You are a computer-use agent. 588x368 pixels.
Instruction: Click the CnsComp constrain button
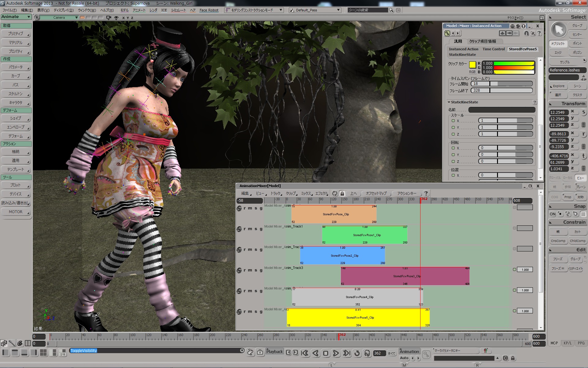pos(558,241)
